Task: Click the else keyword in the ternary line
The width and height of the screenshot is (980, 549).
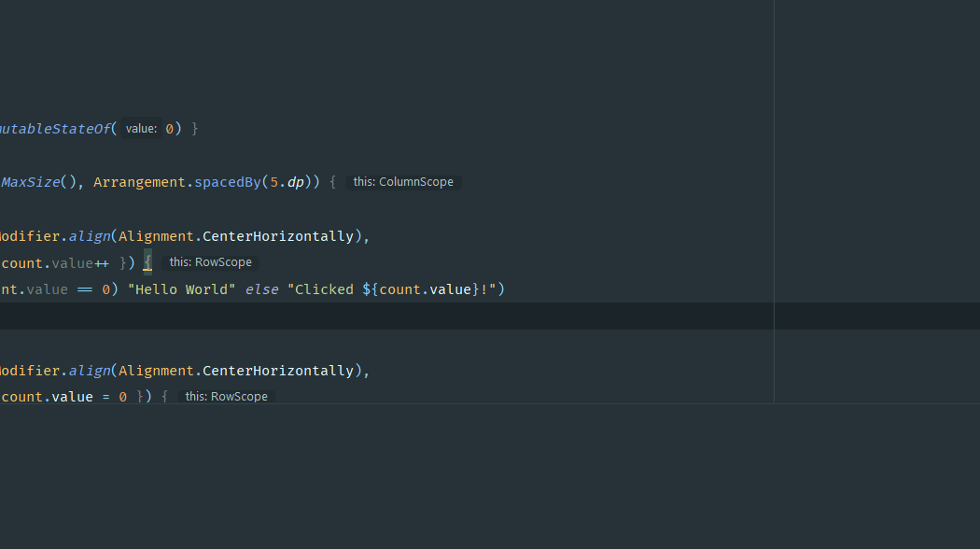Action: [261, 289]
